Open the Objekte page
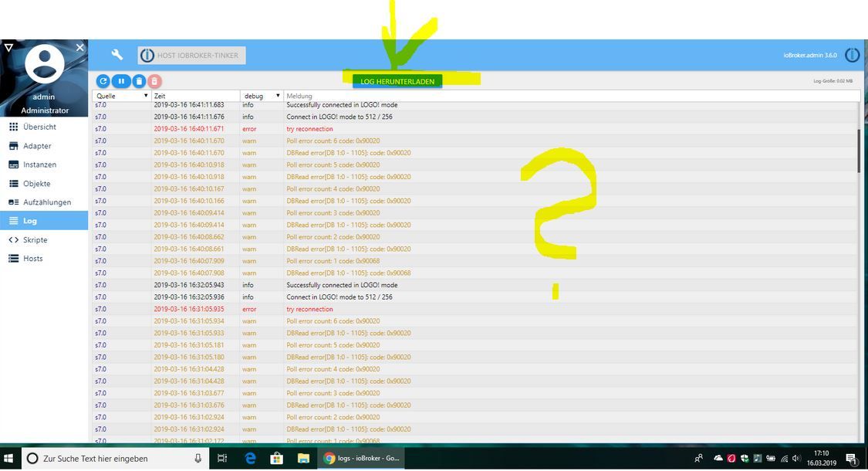Screen dimensions: 868x471 point(44,184)
